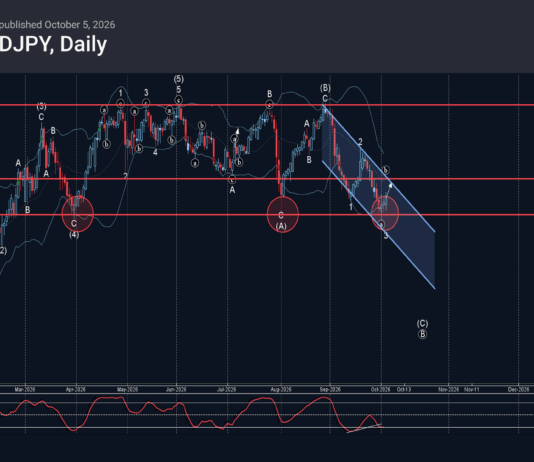
Task: Select the 'Mar 2026' time axis label
Action: point(25,389)
